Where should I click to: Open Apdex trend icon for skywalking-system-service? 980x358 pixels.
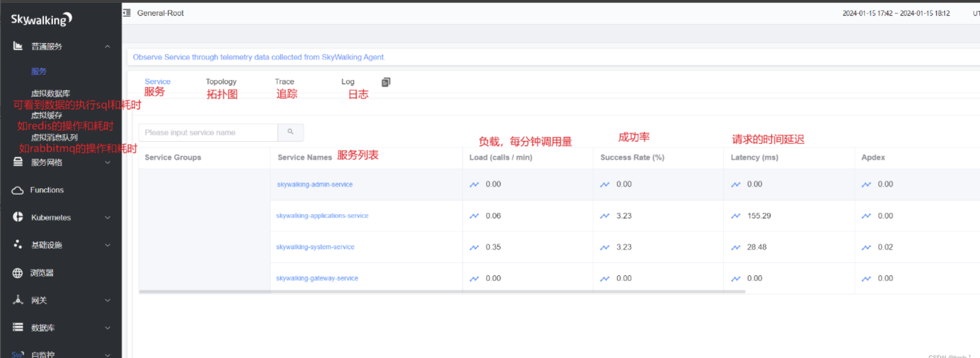point(866,247)
